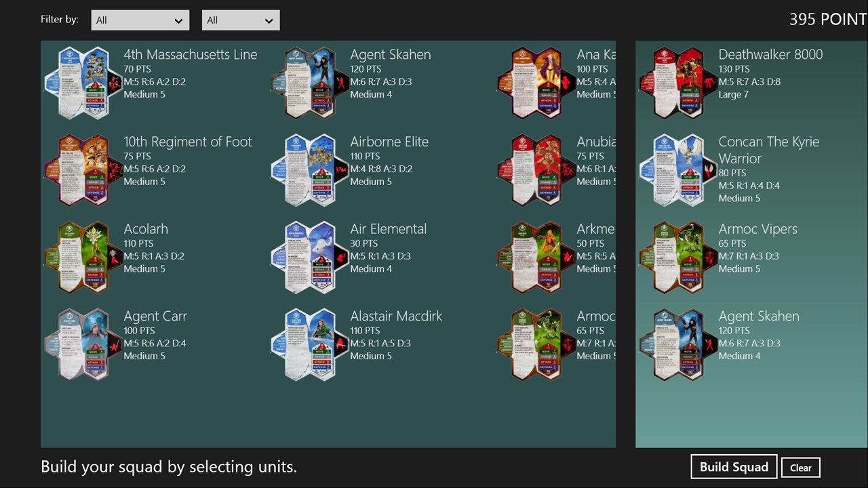
Task: Remove Deathwalker 8000 card from squad panel
Action: tap(678, 83)
